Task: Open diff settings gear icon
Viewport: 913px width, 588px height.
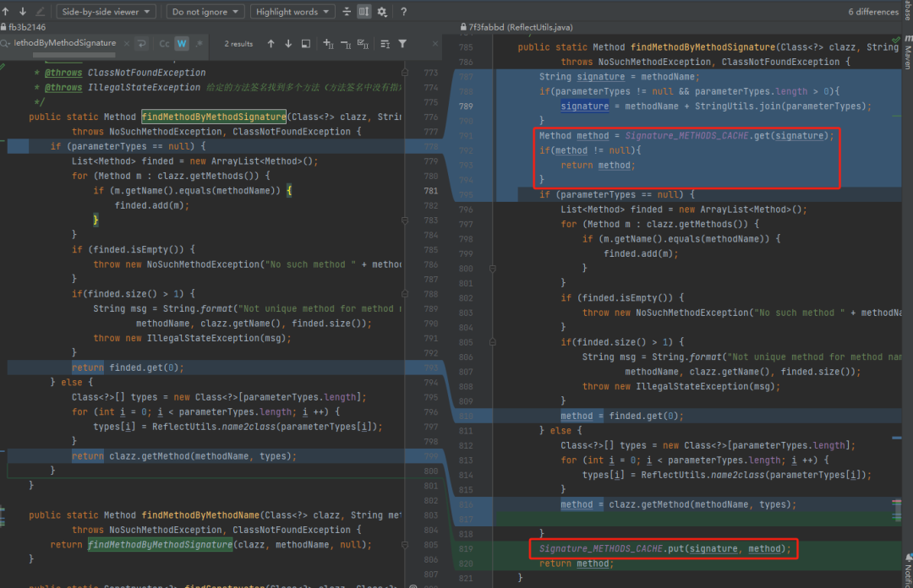Action: pos(382,12)
